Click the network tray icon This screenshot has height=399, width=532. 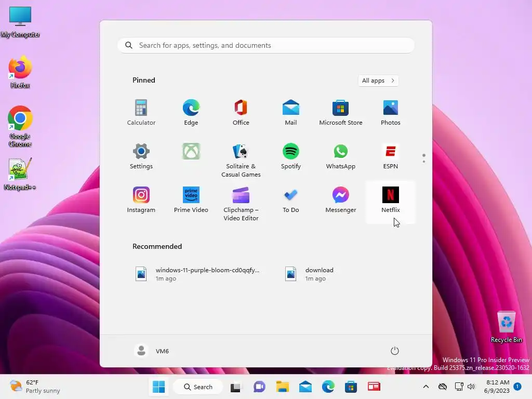[459, 387]
